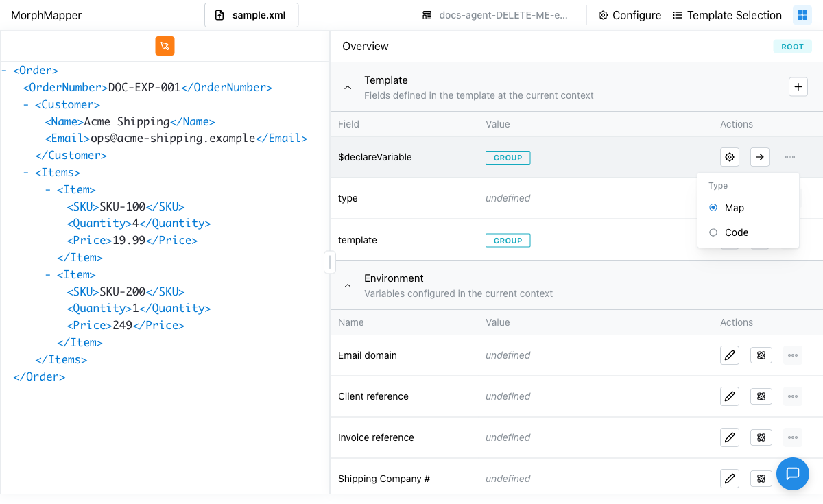Click the GROUP badge of template row
Screen dimensions: 823x504
point(508,241)
